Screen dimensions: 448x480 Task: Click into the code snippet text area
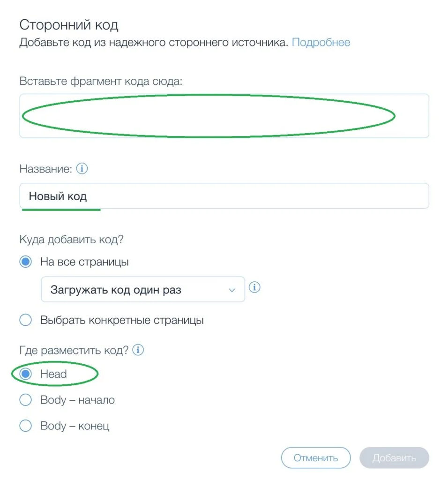(x=224, y=116)
